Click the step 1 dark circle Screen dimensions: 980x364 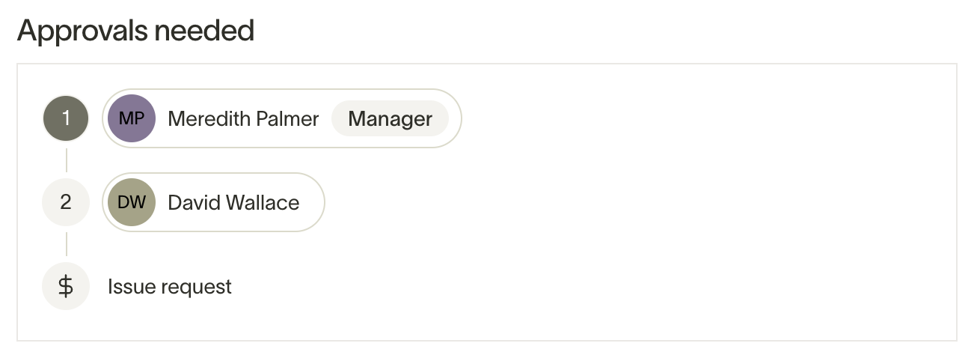coord(66,118)
